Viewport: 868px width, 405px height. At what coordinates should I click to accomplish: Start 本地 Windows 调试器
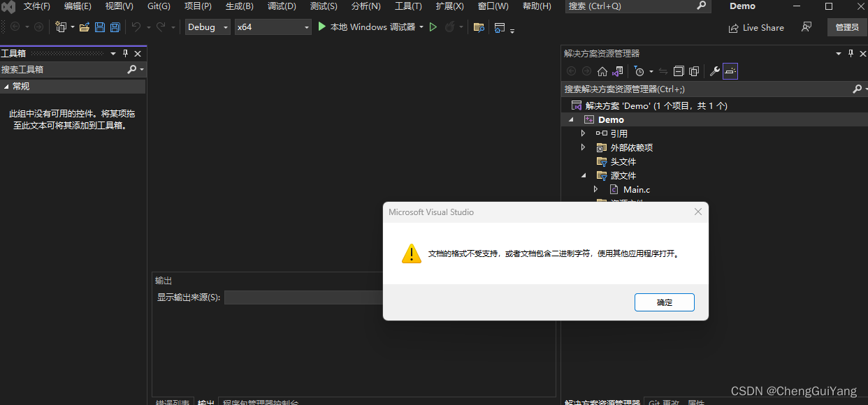click(x=366, y=27)
